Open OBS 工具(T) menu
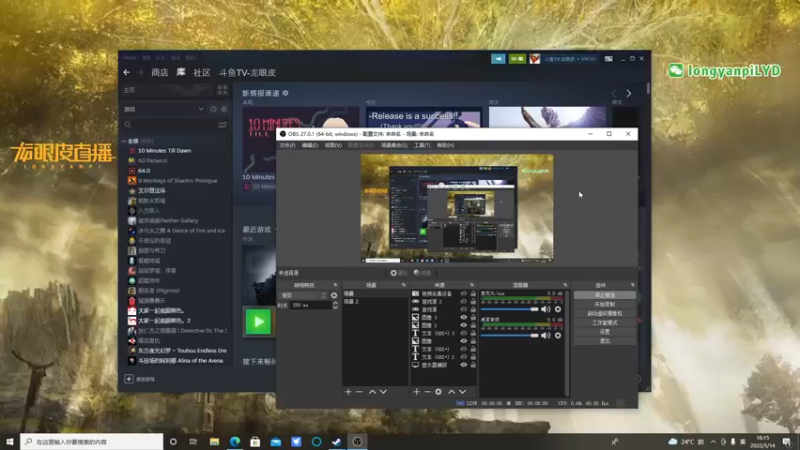The image size is (800, 450). pos(422,145)
